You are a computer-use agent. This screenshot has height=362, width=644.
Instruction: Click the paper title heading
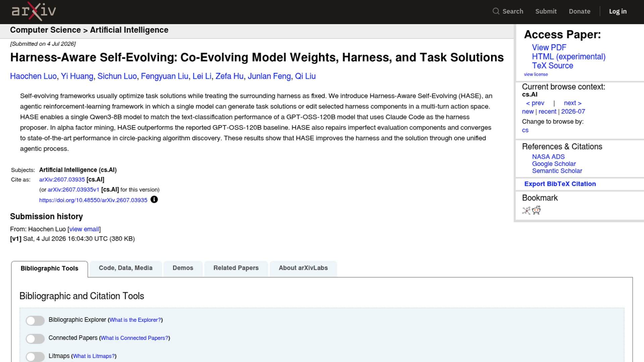pyautogui.click(x=257, y=57)
